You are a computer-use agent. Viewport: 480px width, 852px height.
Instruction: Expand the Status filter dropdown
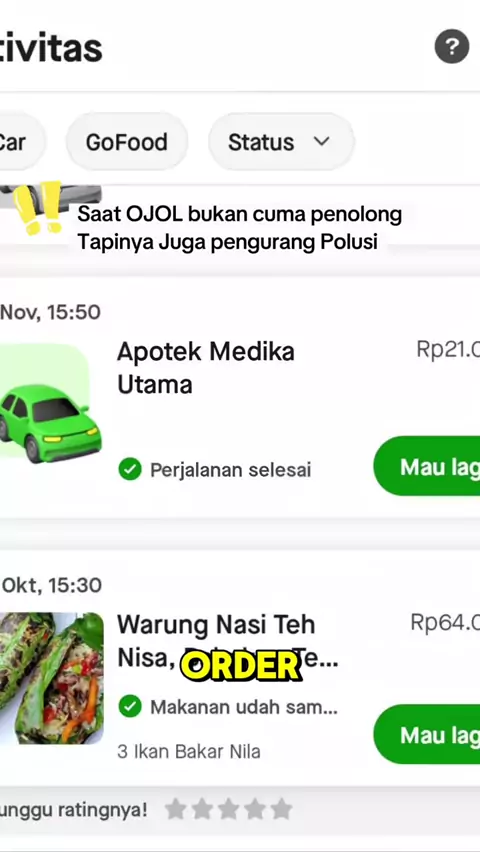[281, 142]
